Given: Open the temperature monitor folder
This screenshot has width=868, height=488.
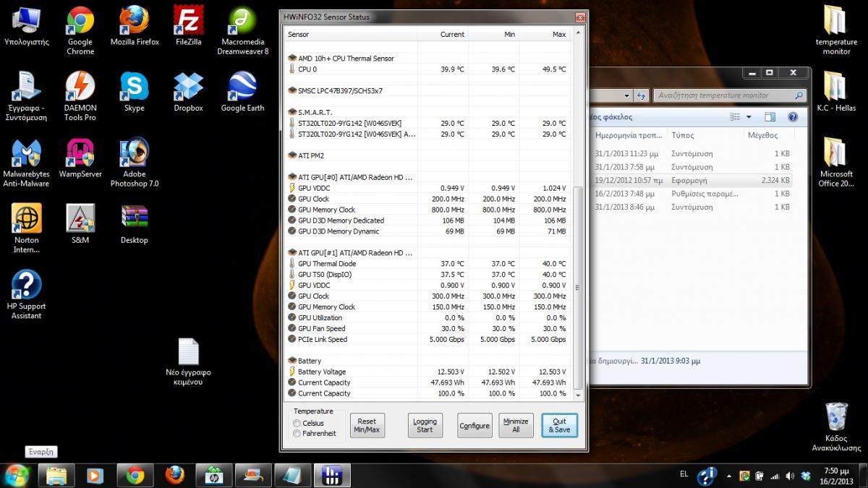Looking at the screenshot, I should tap(835, 30).
